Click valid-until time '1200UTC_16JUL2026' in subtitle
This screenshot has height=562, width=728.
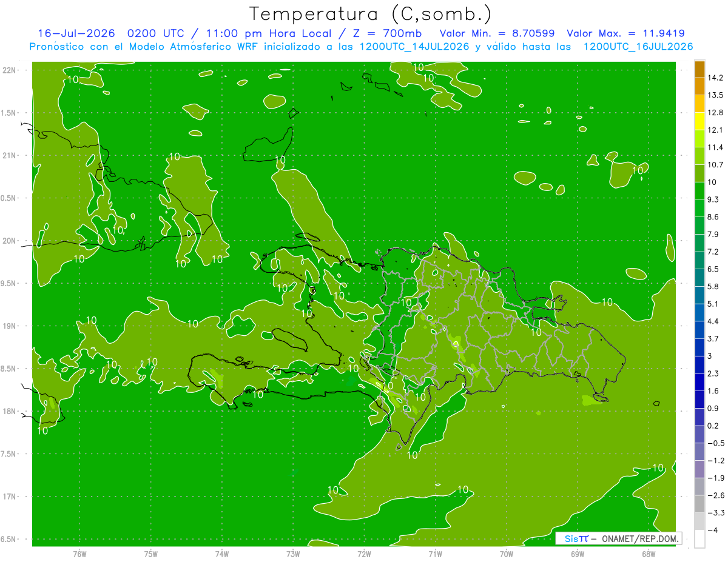pyautogui.click(x=638, y=47)
